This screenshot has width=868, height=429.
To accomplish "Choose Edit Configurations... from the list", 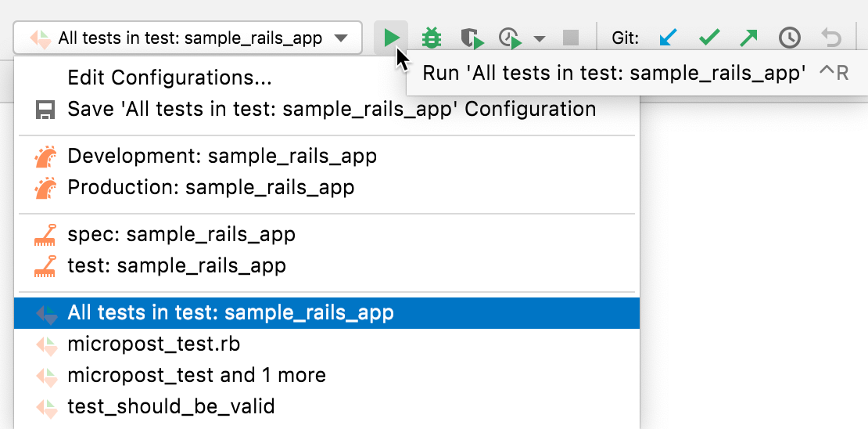I will [x=170, y=78].
